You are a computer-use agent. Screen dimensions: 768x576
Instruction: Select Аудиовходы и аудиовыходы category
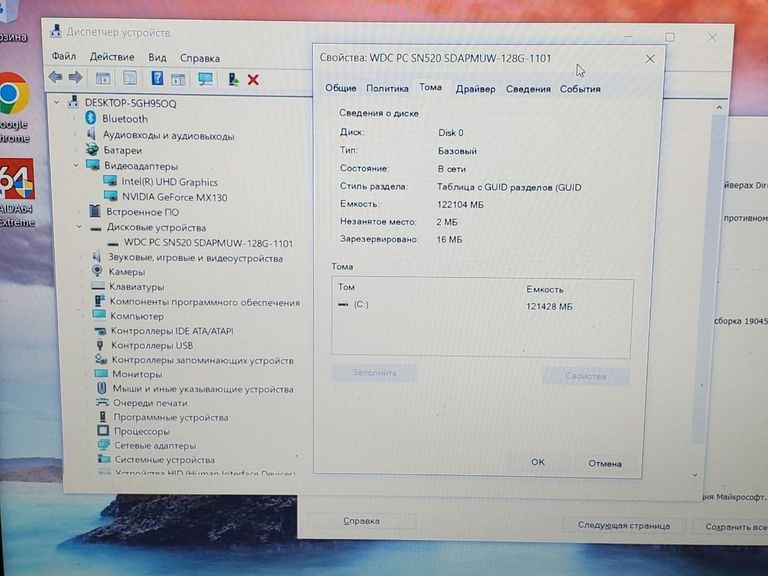pyautogui.click(x=168, y=136)
